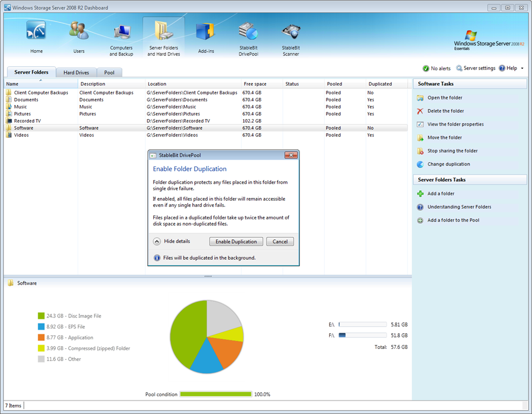
Task: Click the gray Other swatch
Action: coord(41,359)
